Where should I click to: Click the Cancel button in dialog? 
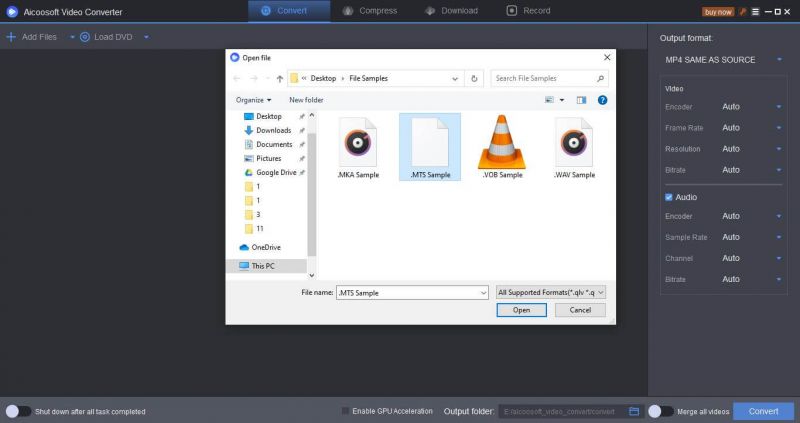[x=580, y=310]
